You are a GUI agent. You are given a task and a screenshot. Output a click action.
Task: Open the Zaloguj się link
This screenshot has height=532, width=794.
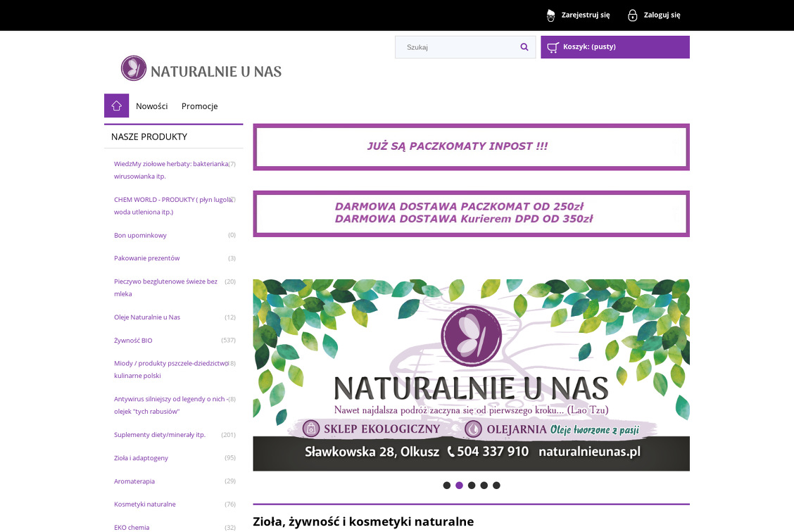662,15
